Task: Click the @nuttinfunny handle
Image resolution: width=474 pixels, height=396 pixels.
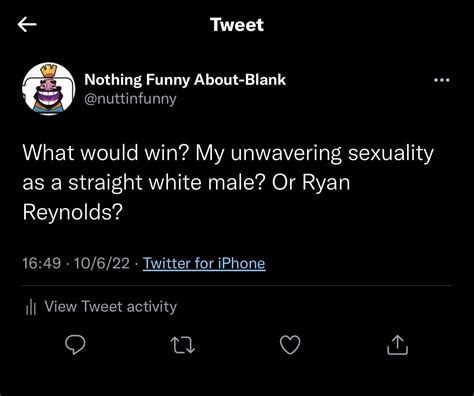Action: pyautogui.click(x=130, y=99)
